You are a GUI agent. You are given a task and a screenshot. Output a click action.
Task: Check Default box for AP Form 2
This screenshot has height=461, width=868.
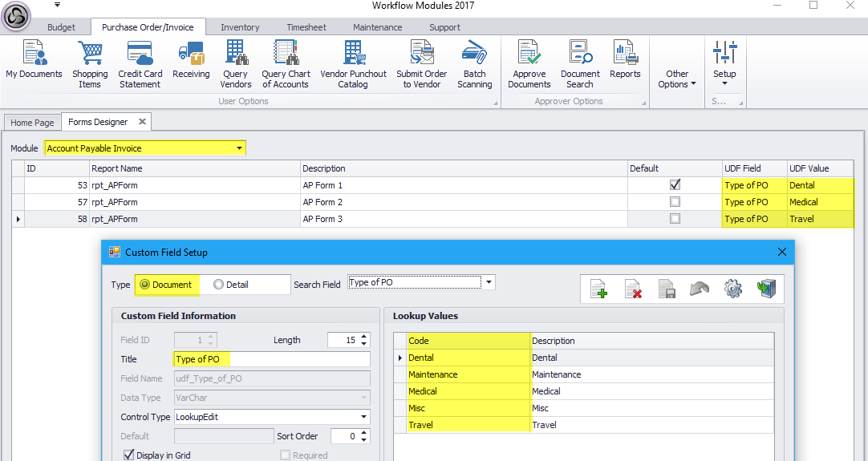click(675, 202)
